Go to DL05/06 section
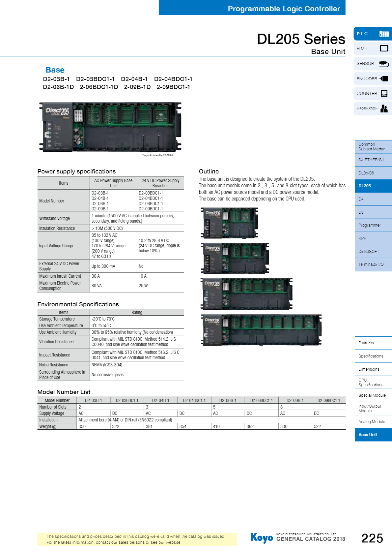The width and height of the screenshot is (392, 555). point(373,173)
